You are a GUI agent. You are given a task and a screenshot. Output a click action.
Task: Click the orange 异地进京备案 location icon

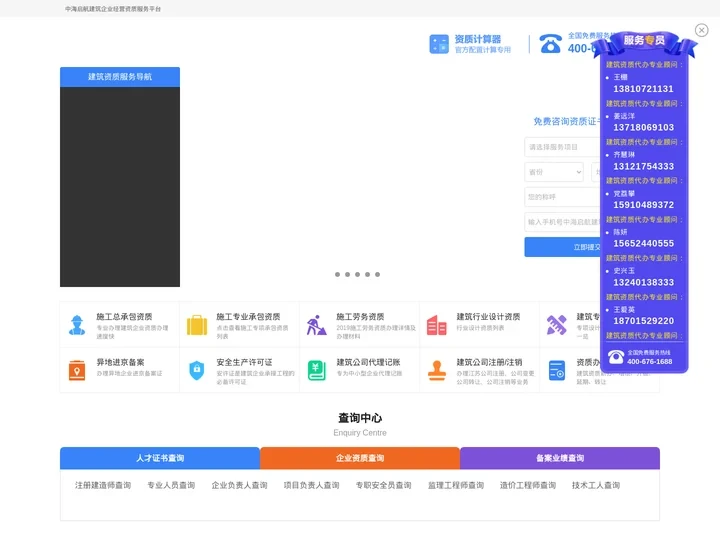click(77, 371)
